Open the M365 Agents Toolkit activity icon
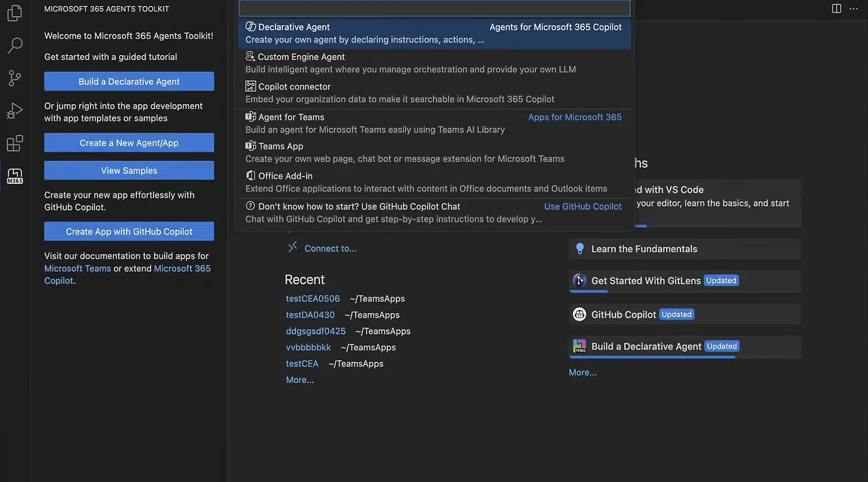This screenshot has width=868, height=482. click(15, 176)
